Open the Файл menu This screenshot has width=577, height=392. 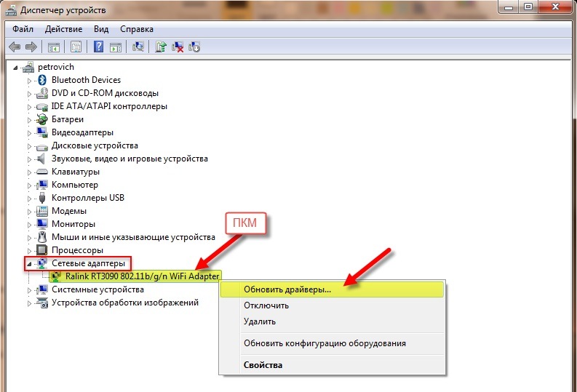coord(23,29)
